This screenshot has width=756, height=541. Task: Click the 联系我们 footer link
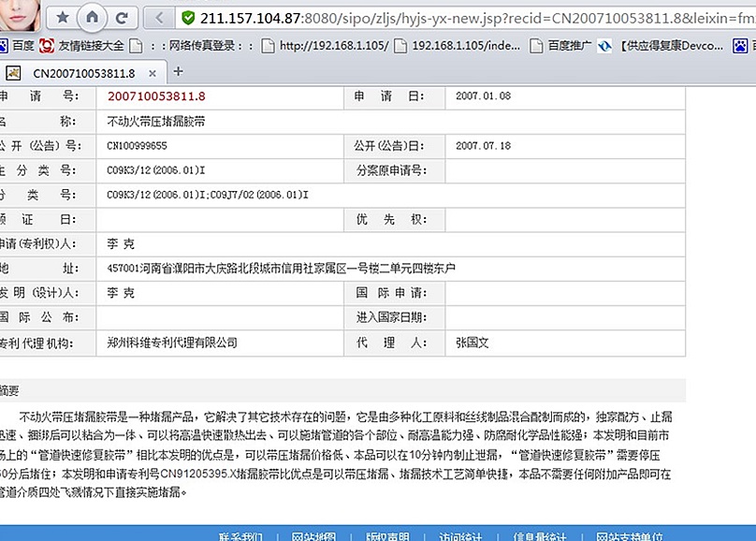click(x=241, y=536)
